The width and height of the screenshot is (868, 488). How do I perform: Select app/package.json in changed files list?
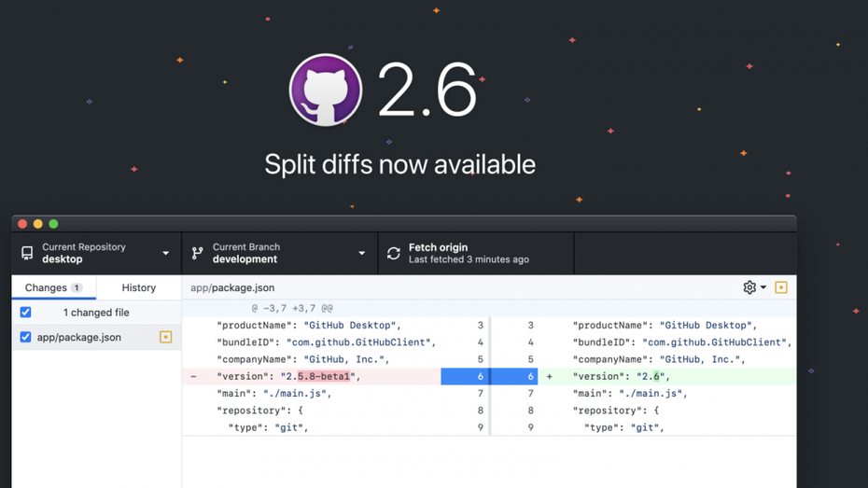79,337
